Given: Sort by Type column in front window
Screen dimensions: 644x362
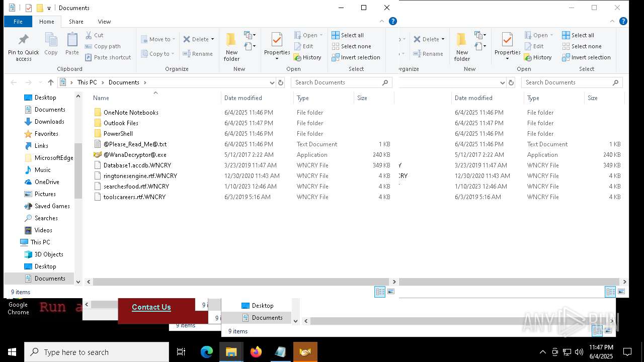Looking at the screenshot, I should [x=324, y=98].
